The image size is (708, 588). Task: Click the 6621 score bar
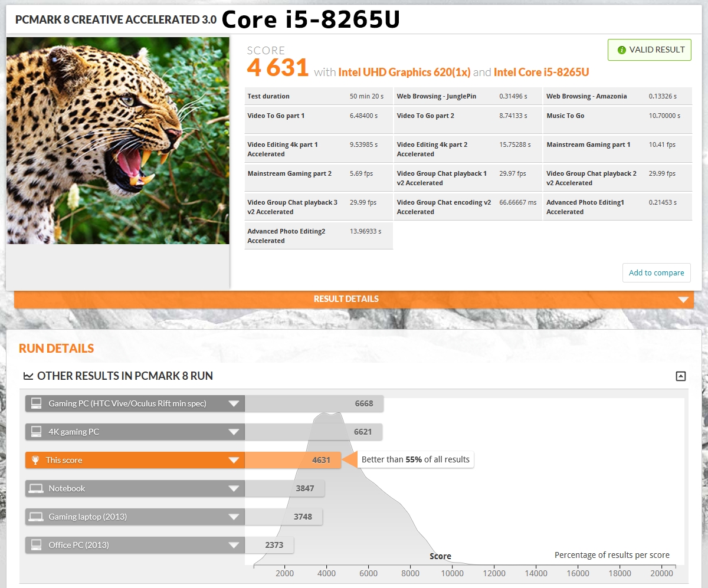(x=313, y=432)
